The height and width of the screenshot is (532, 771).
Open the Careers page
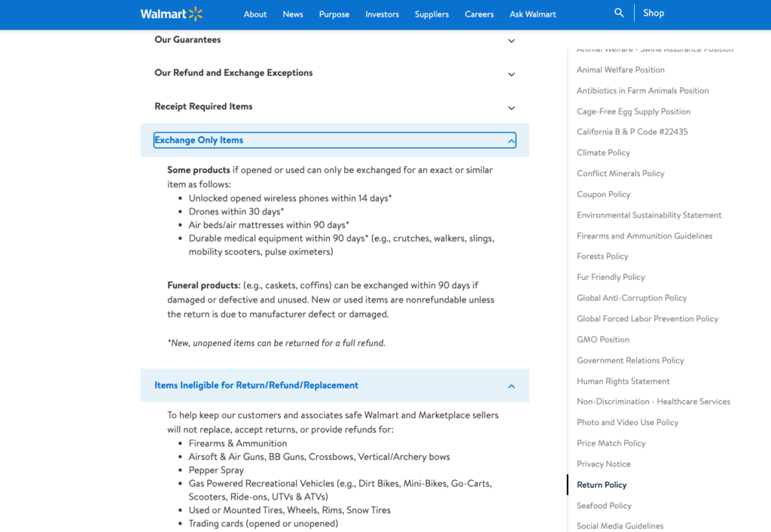coord(479,14)
